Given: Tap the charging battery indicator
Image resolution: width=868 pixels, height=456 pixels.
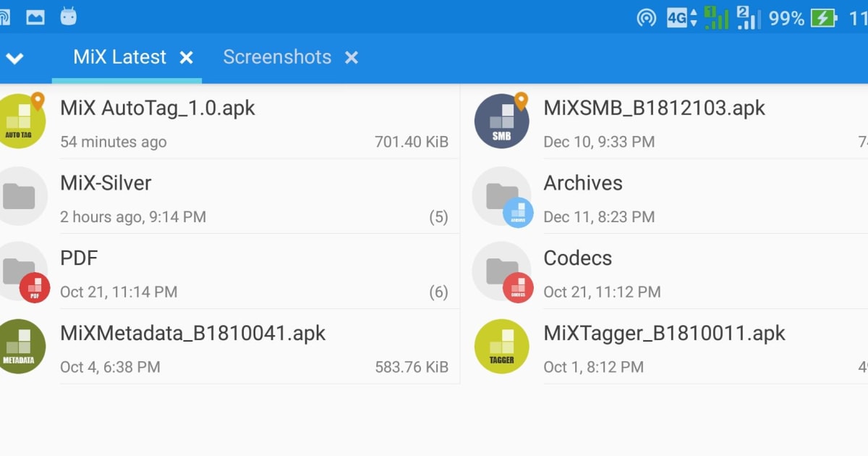Looking at the screenshot, I should [825, 17].
